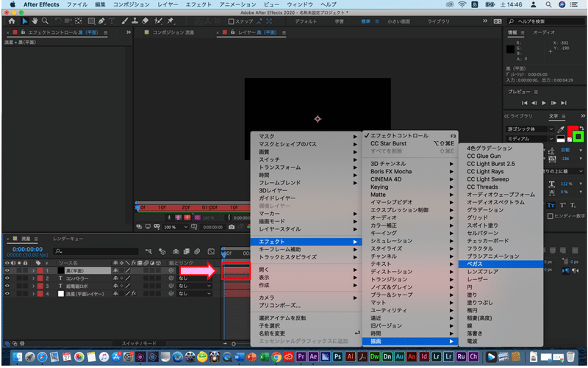The width and height of the screenshot is (588, 368).
Task: Select the Clone Stamp tool
Action: (135, 21)
